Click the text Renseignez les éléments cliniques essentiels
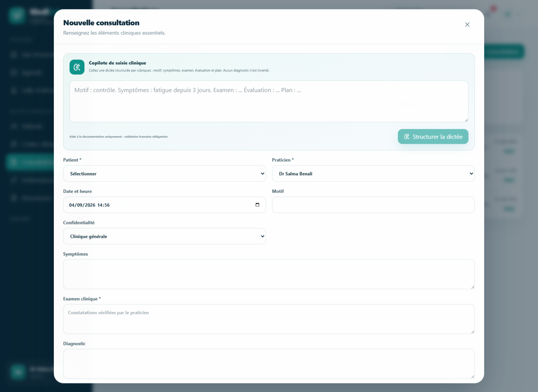Image resolution: width=538 pixels, height=392 pixels. (x=114, y=33)
